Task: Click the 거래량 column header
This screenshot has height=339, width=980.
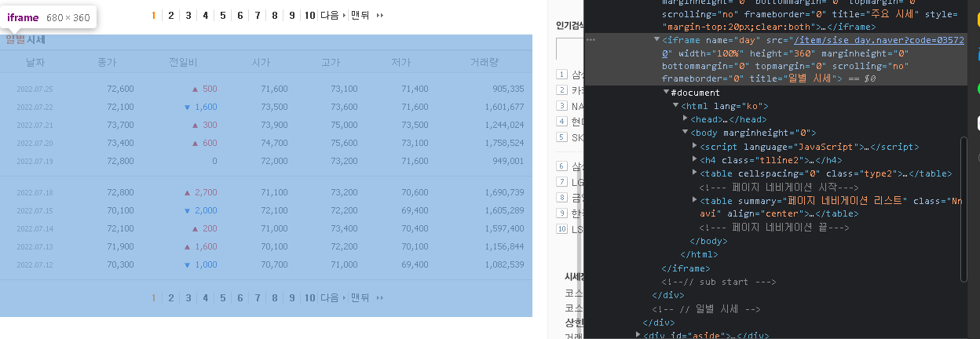Action: [x=485, y=62]
